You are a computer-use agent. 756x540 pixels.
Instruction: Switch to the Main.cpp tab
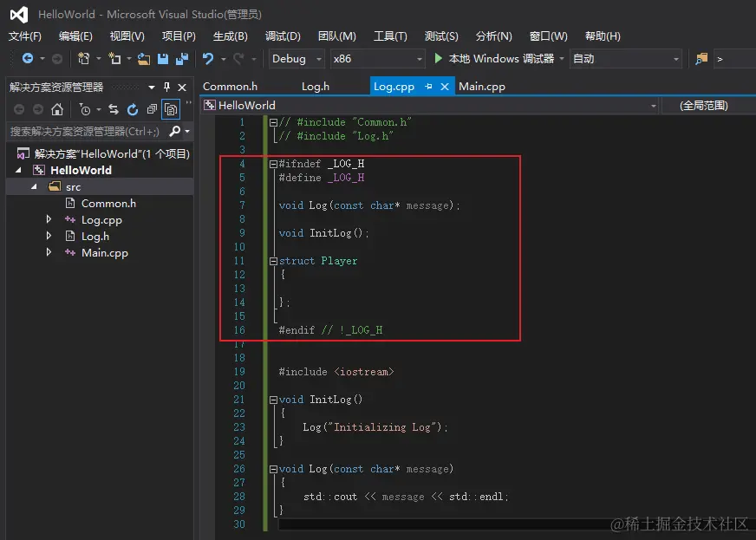pos(482,87)
